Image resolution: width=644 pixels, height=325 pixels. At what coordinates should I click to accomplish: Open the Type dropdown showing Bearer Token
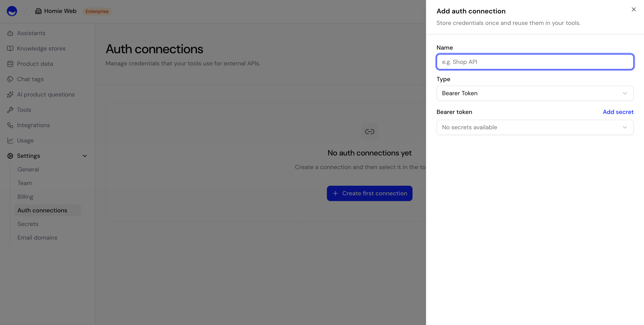(535, 93)
